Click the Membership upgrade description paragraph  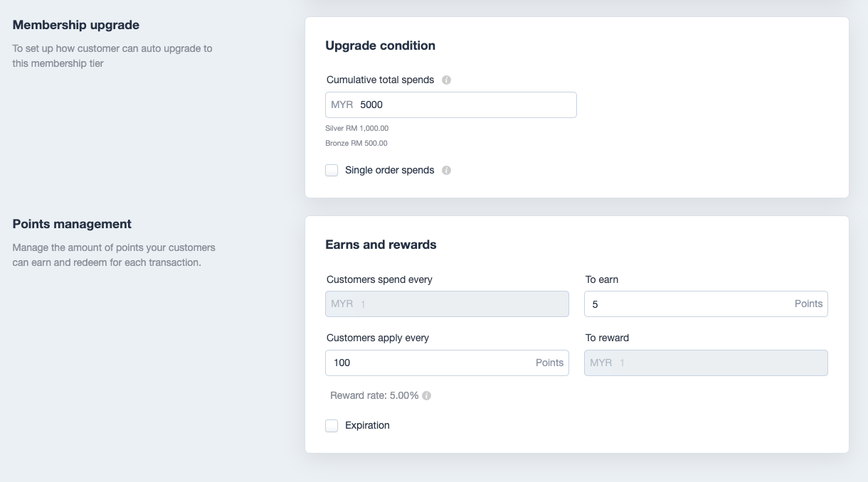(112, 56)
